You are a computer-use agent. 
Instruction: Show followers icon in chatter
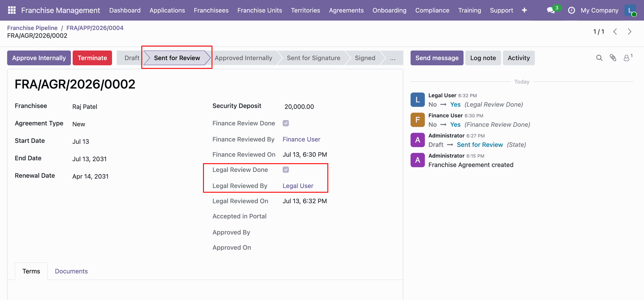[628, 58]
